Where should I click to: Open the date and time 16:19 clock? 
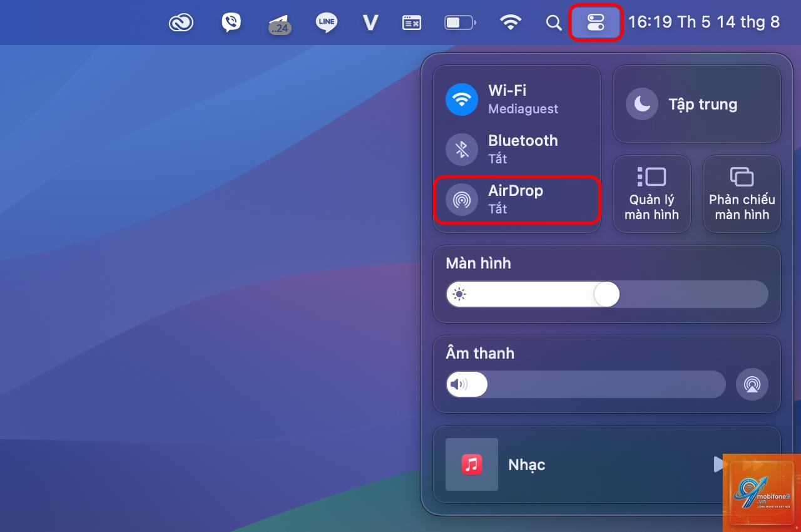click(704, 23)
